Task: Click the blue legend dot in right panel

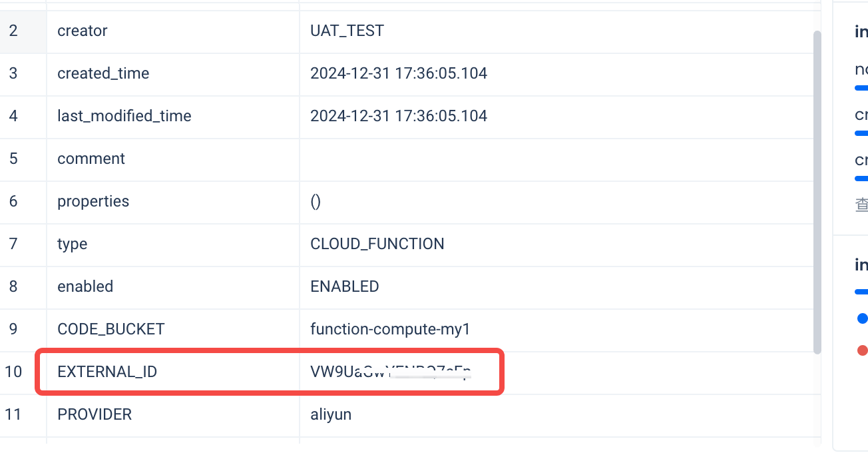Action: (862, 318)
